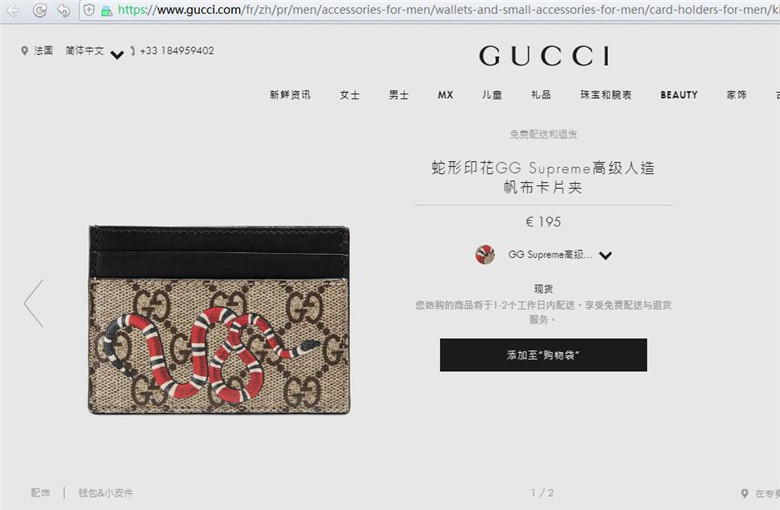The width and height of the screenshot is (780, 510).
Task: Click the 钱包&小皮件 breadcrumb link
Action: [105, 493]
